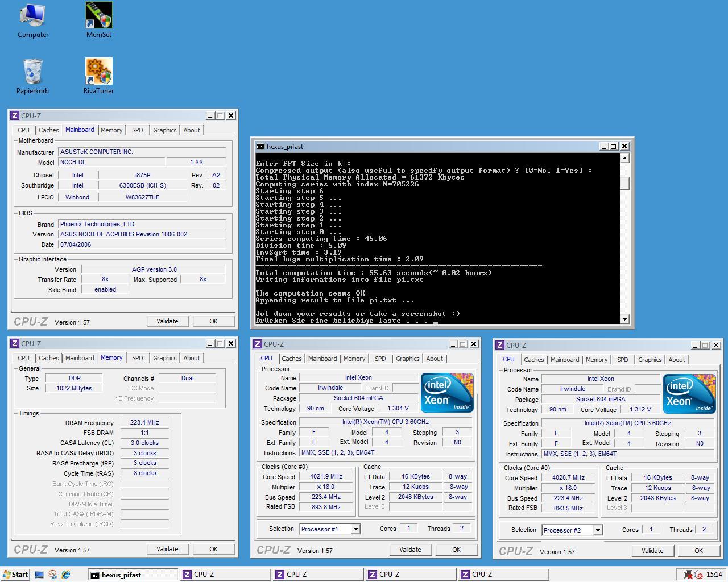Click the middle quick launch icon
Image resolution: width=728 pixels, height=582 pixels.
[x=52, y=575]
